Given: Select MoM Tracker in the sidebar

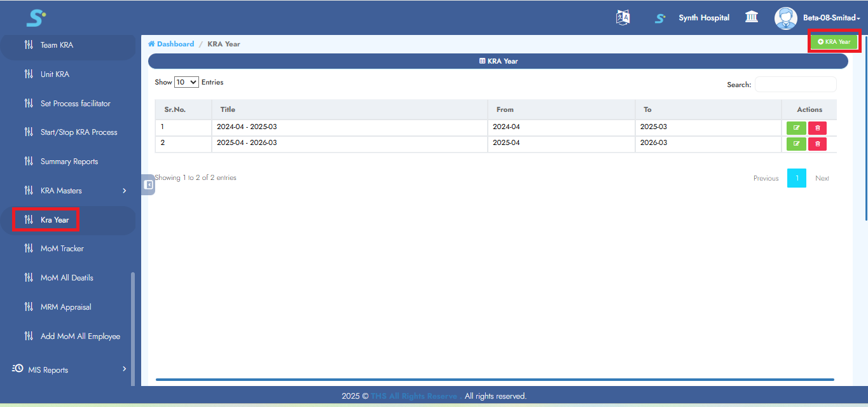Looking at the screenshot, I should (x=62, y=249).
